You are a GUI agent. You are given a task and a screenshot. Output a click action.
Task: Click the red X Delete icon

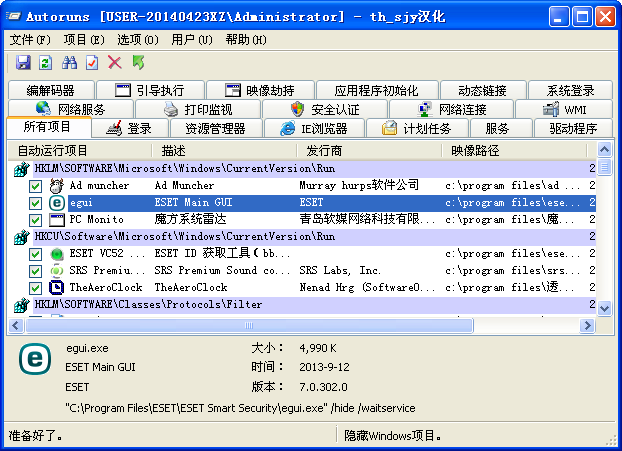click(115, 63)
